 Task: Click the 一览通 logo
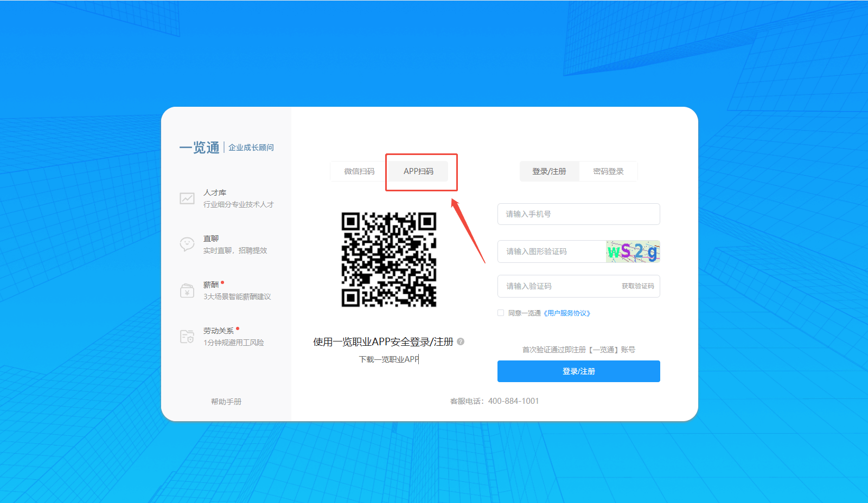pos(200,147)
